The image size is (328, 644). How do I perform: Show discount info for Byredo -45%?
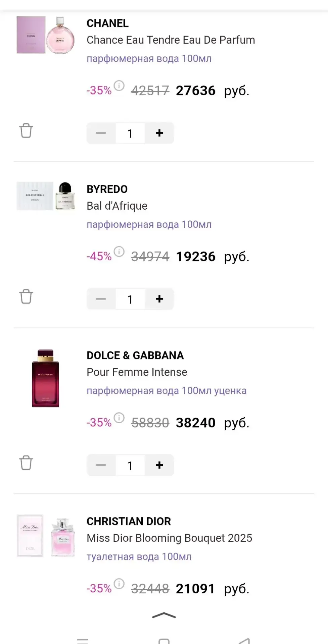(119, 252)
